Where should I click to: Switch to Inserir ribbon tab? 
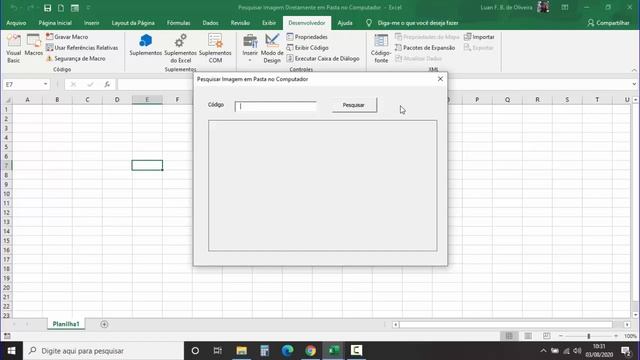click(x=91, y=23)
